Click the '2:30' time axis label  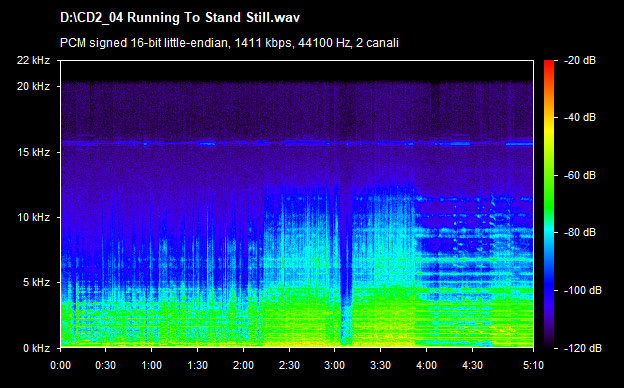pos(289,365)
